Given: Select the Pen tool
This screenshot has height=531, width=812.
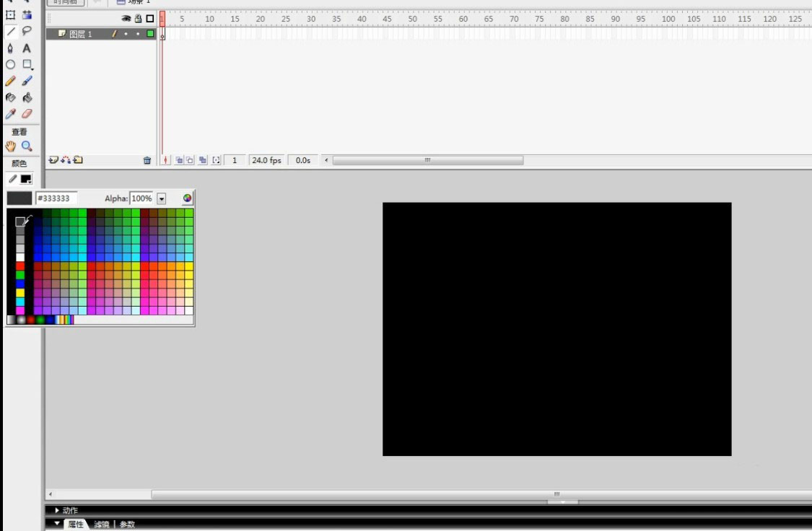Looking at the screenshot, I should click(10, 48).
